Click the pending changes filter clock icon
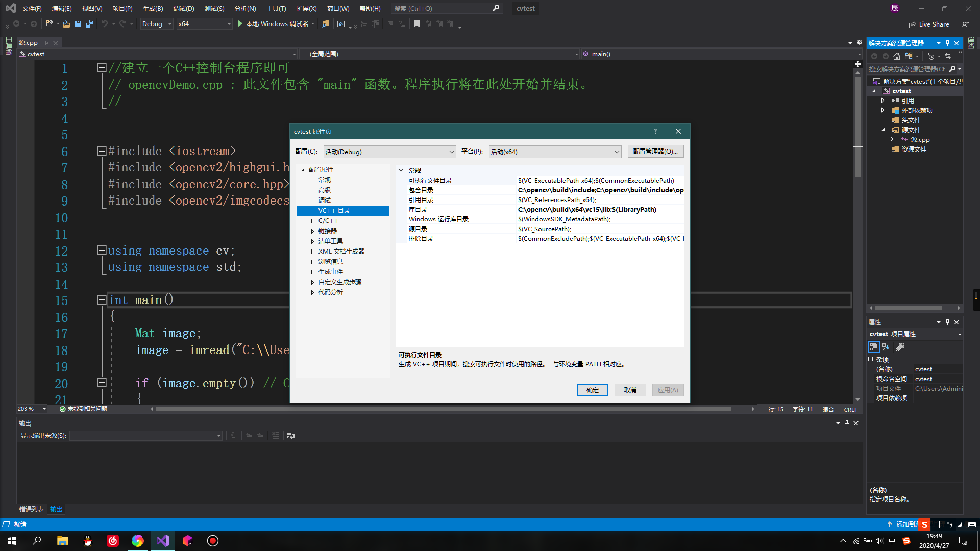This screenshot has height=551, width=980. coord(931,56)
